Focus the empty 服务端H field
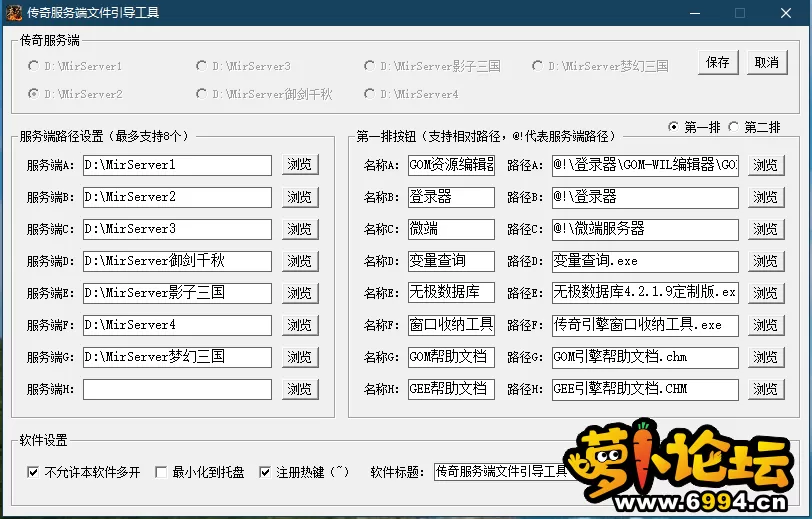This screenshot has width=812, height=519. pyautogui.click(x=177, y=390)
